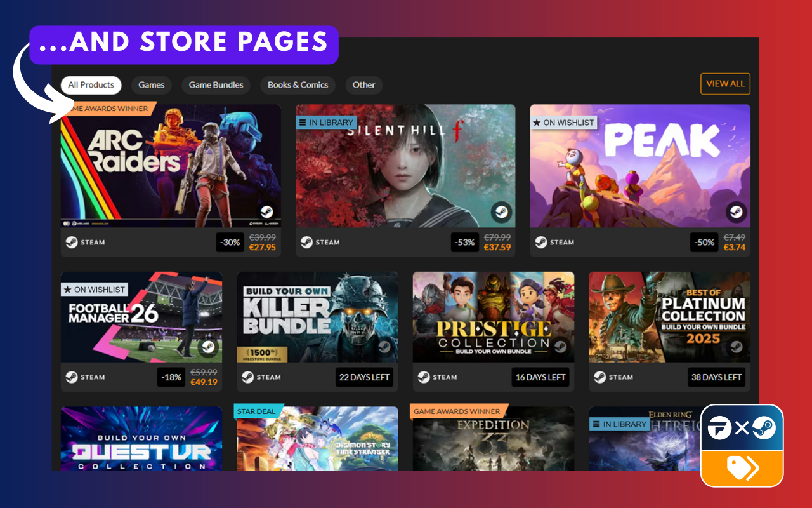The width and height of the screenshot is (812, 508).
Task: Click the Steam icon on Football Manager 26 image
Action: [x=208, y=347]
